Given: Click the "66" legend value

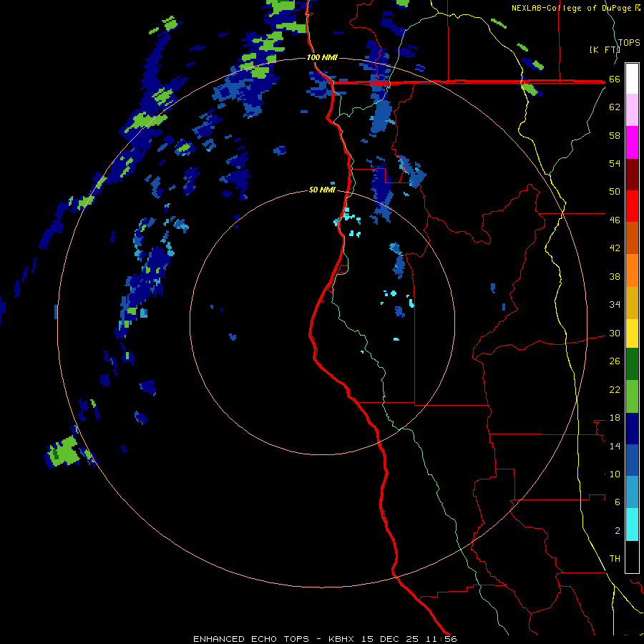Looking at the screenshot, I should (x=615, y=79).
